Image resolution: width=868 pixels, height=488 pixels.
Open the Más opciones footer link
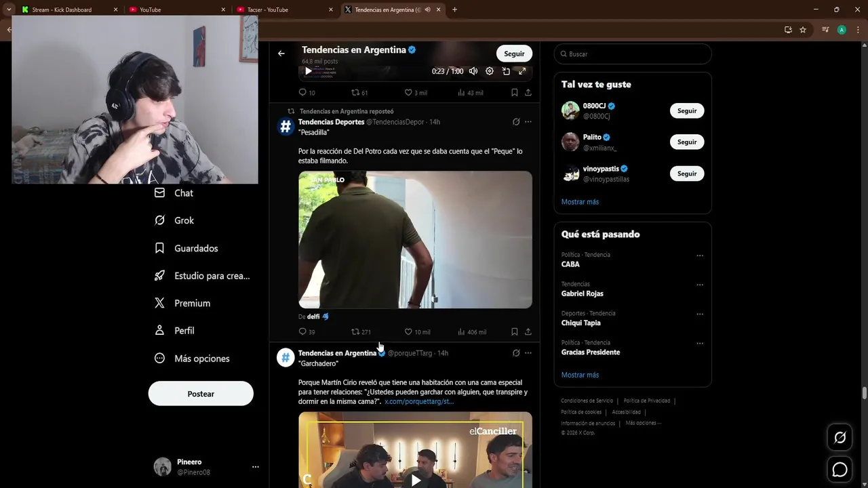pos(644,423)
